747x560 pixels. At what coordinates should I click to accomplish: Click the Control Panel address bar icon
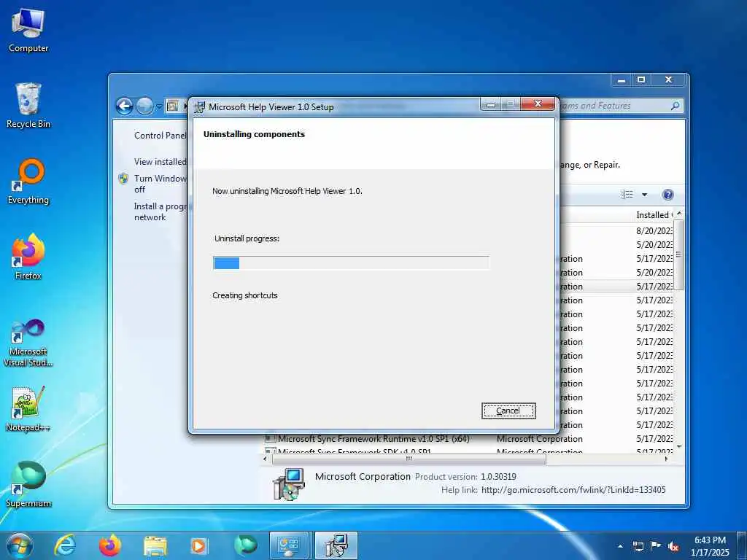point(172,106)
